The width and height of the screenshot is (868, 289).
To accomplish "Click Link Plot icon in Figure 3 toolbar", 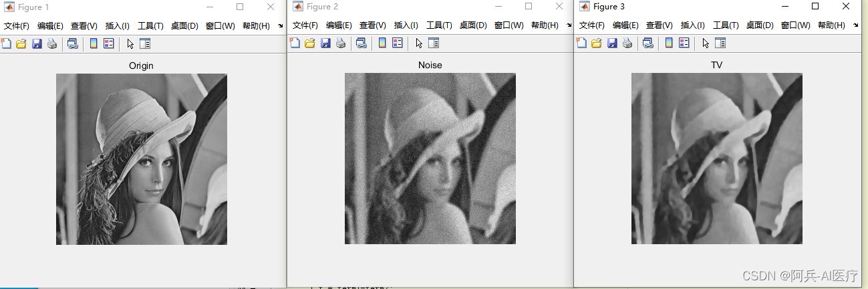I will (x=647, y=43).
